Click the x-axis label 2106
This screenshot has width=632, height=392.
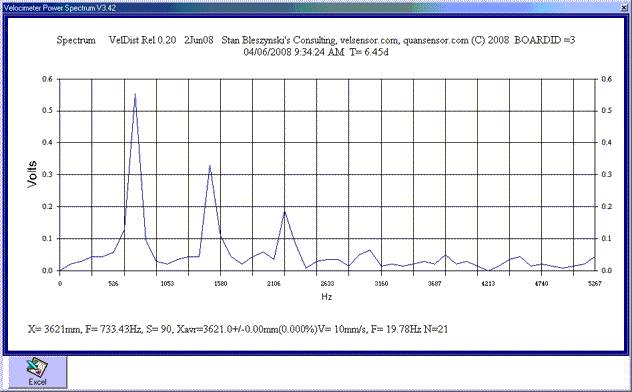(274, 284)
